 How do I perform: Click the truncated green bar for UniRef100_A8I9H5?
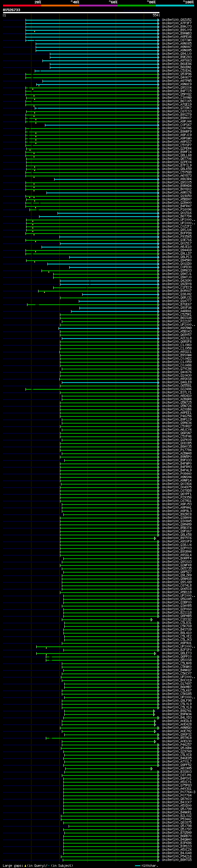[x=109, y=769]
